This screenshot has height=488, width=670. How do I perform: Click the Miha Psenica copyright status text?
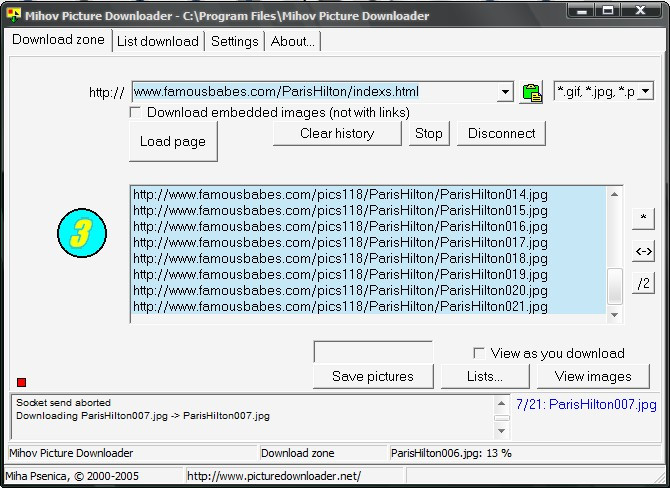click(72, 476)
